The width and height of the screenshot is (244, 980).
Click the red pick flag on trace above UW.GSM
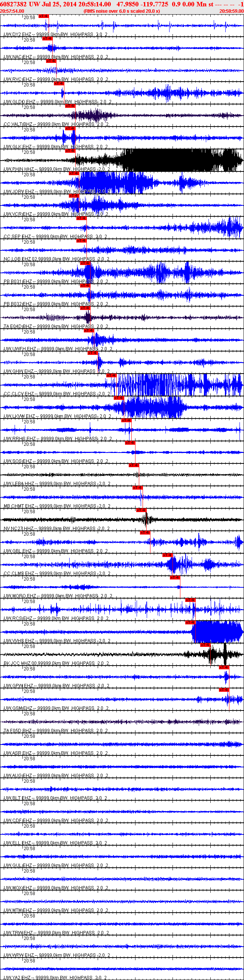224,690
